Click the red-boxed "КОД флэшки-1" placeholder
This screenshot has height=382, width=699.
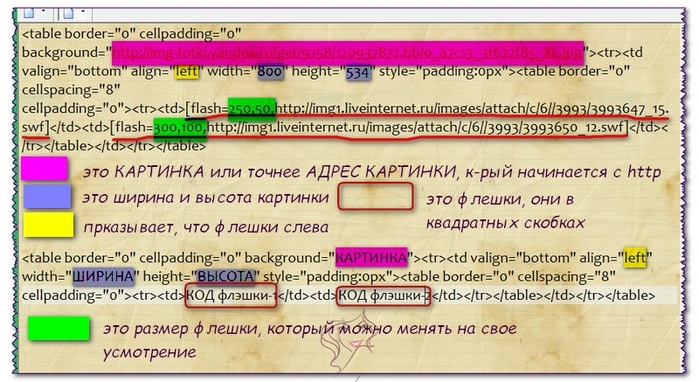[231, 296]
